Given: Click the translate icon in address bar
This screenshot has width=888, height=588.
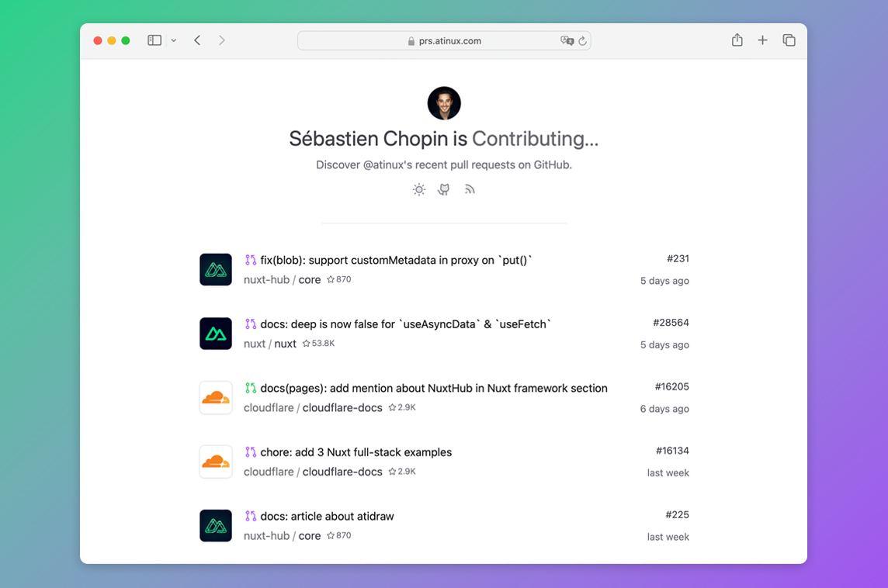Looking at the screenshot, I should coord(567,41).
